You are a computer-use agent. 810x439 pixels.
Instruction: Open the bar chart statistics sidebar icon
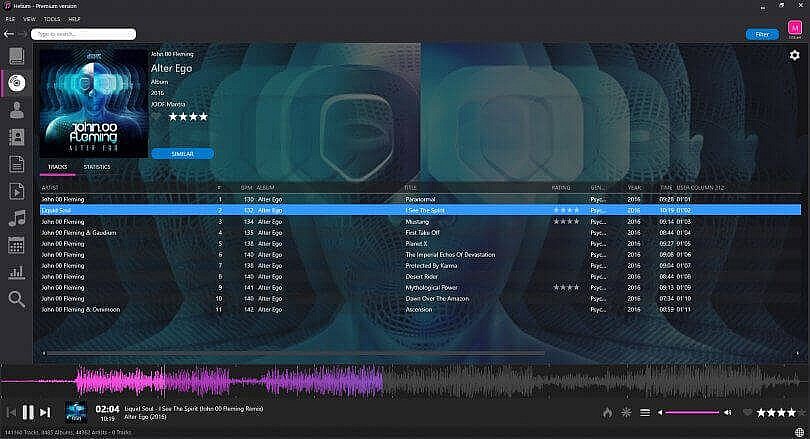click(x=17, y=272)
